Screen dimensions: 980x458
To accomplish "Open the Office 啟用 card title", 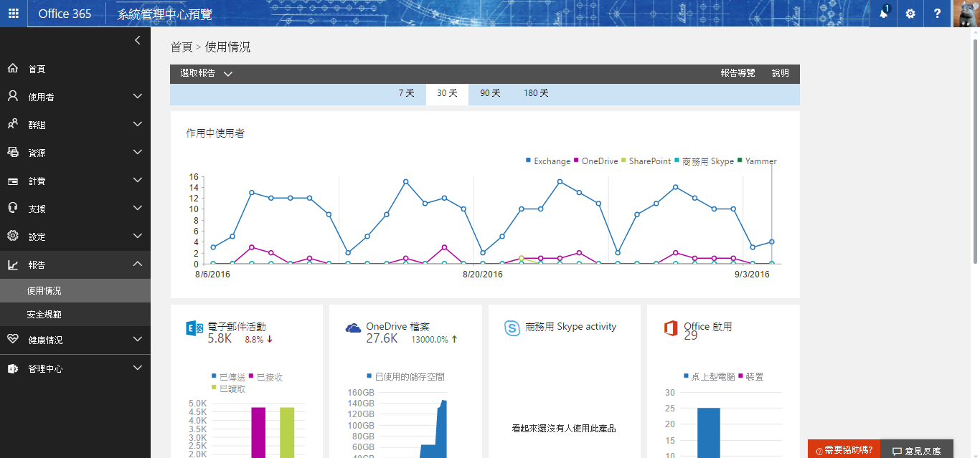I will (x=708, y=327).
